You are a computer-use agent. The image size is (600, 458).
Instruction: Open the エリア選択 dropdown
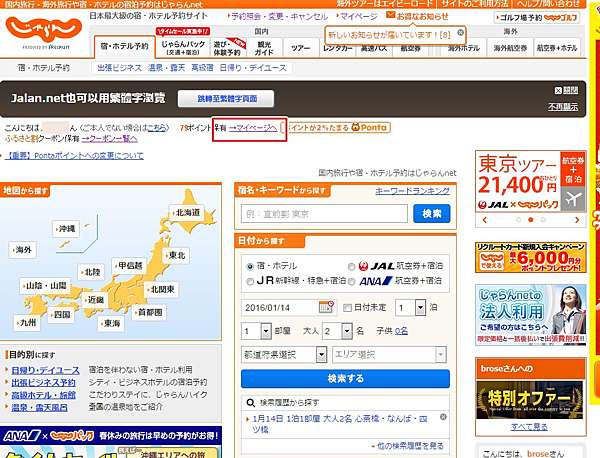click(389, 355)
